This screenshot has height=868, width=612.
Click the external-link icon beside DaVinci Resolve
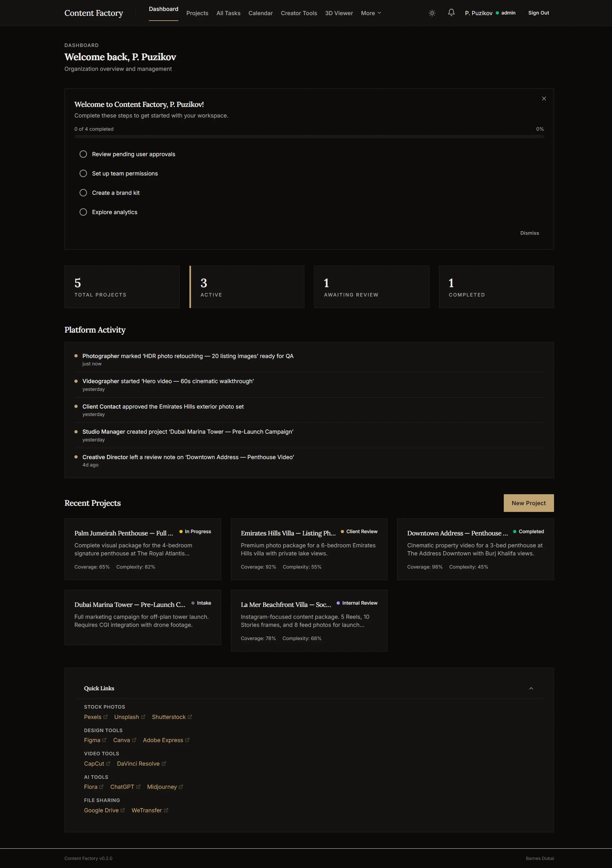pyautogui.click(x=164, y=763)
